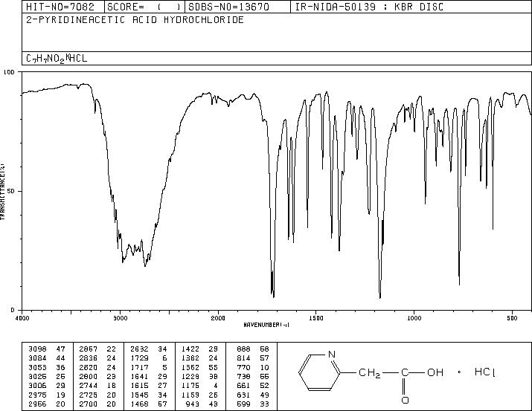Click the 2700 wavenumber in the peak table
The image size is (532, 411).
pyautogui.click(x=89, y=404)
